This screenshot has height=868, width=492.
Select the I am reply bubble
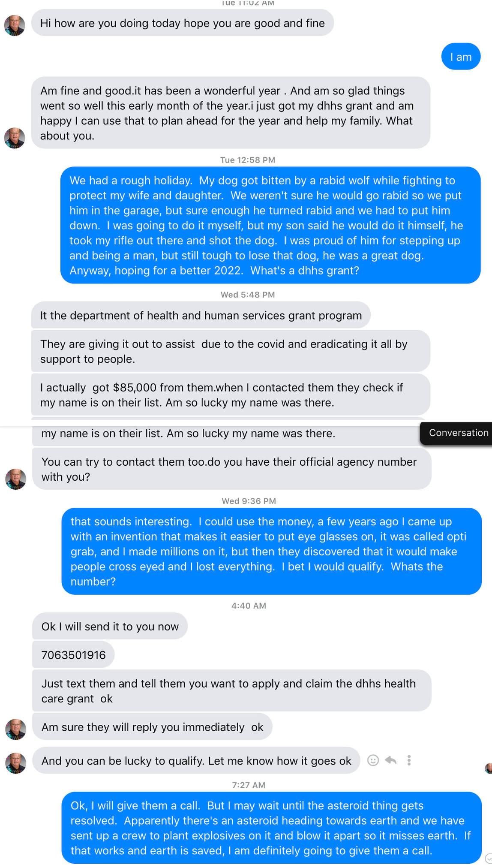(461, 56)
